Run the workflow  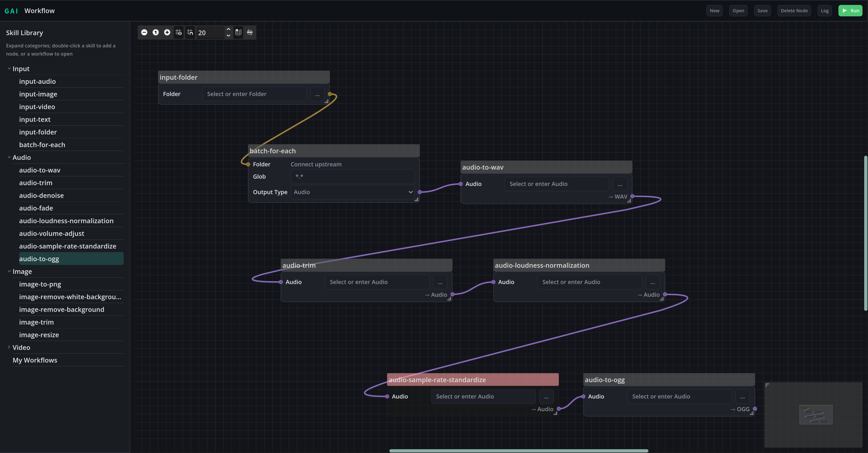[x=851, y=10]
